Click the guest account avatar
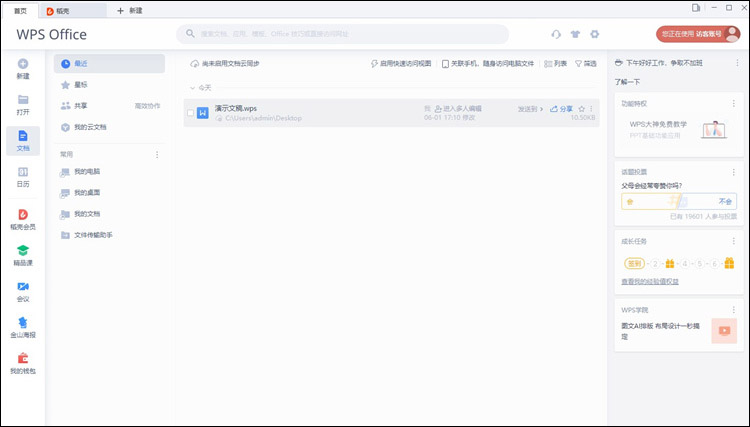 (x=732, y=34)
